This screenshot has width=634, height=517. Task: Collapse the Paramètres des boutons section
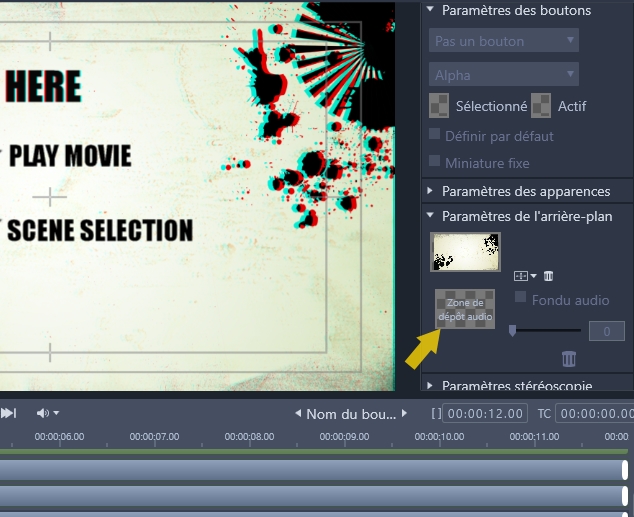tap(430, 9)
